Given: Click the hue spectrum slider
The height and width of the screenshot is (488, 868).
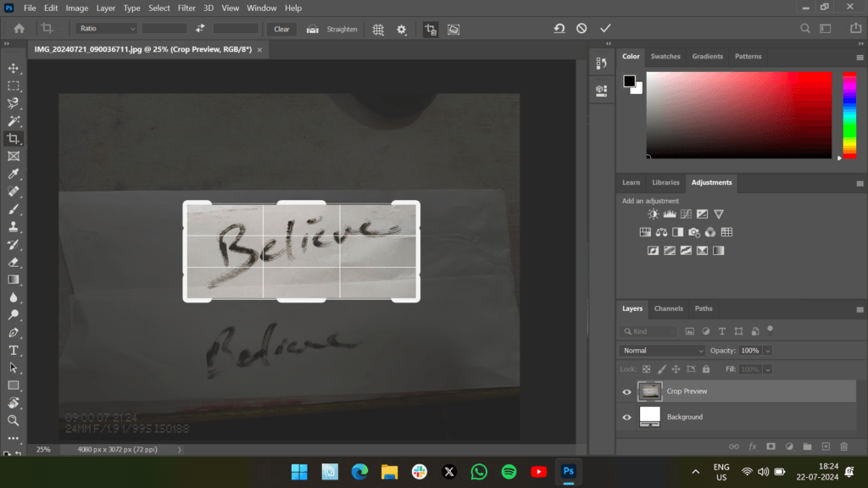Looking at the screenshot, I should [849, 115].
